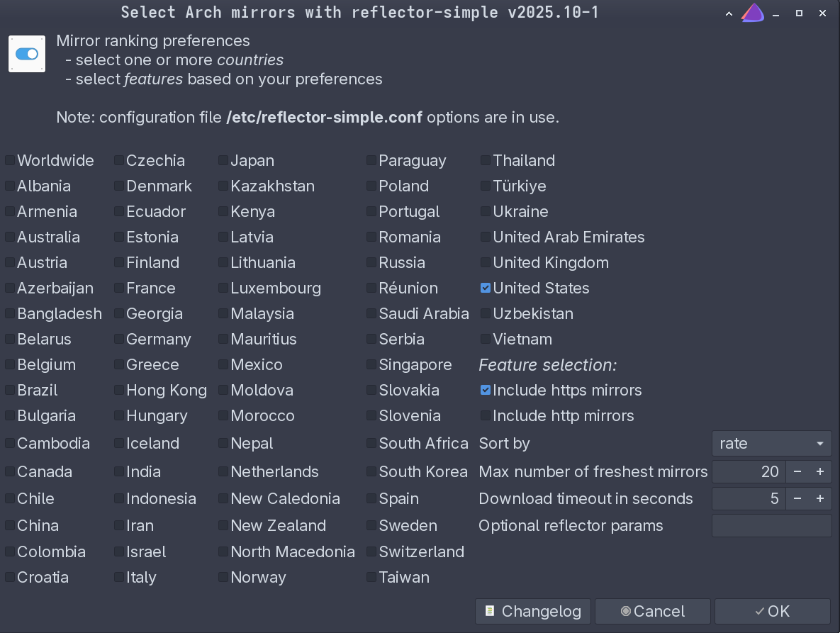Select Sweden as mirror country

tap(371, 526)
